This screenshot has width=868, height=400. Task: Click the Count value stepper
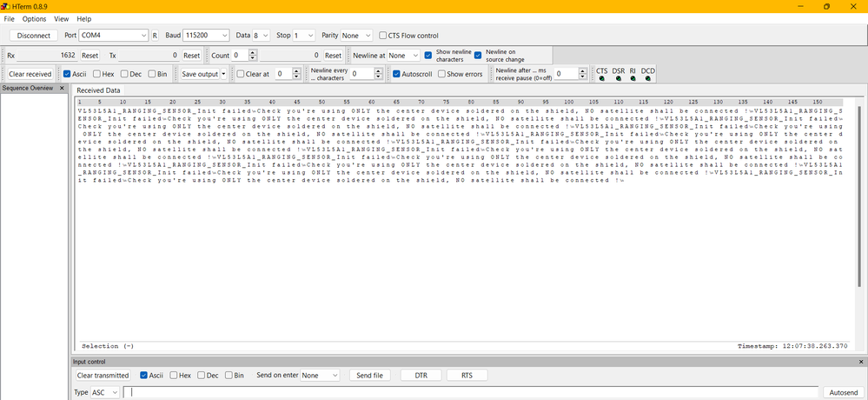pos(253,56)
